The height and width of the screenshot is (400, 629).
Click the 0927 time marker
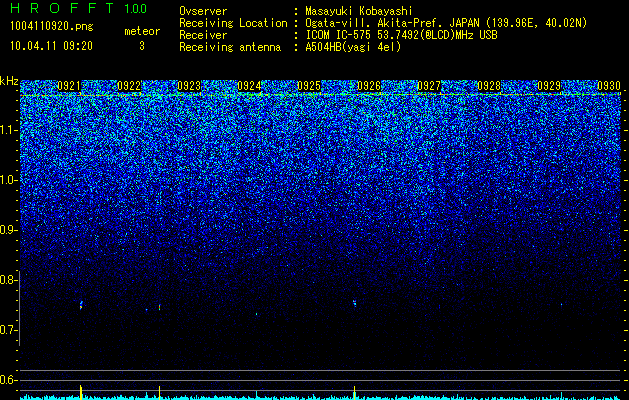[429, 86]
